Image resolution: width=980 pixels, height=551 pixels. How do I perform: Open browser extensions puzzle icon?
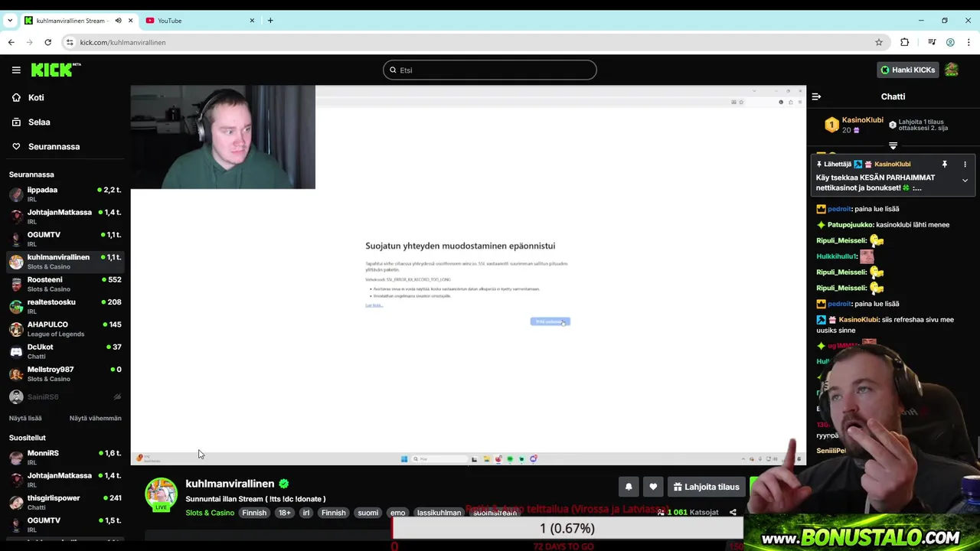point(904,42)
